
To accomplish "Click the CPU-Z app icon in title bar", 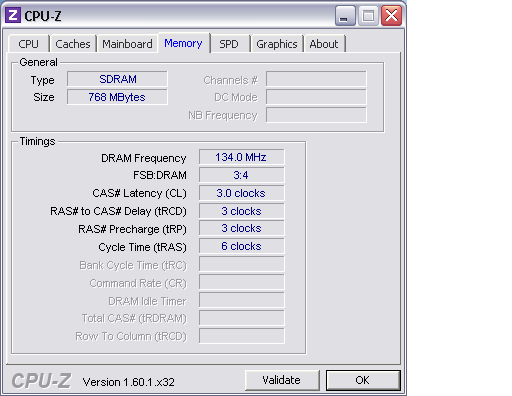I will click(13, 15).
